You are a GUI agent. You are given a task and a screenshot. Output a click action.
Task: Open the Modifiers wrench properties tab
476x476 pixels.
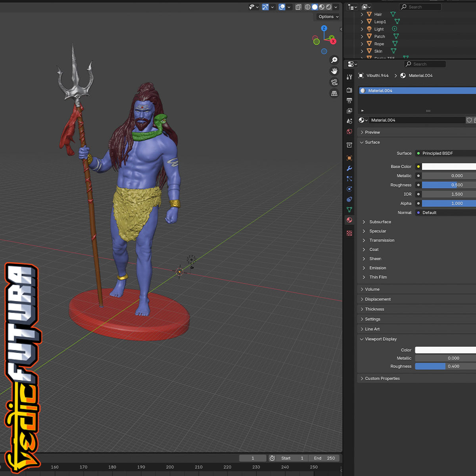click(x=349, y=169)
